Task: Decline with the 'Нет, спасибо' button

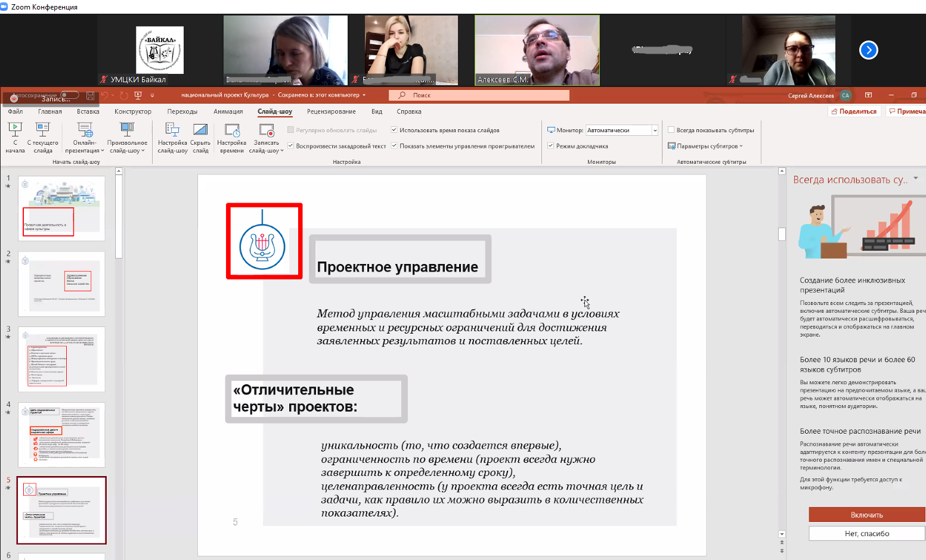Action: click(866, 533)
